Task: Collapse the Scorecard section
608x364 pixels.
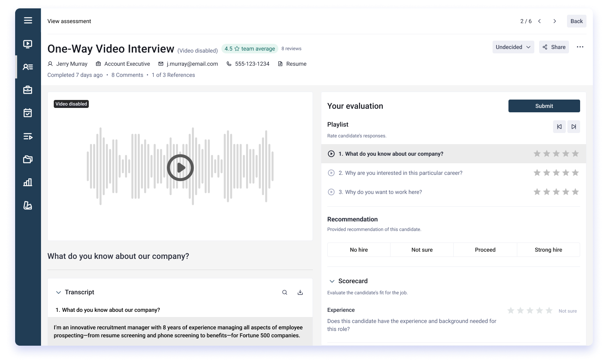Action: [x=332, y=281]
